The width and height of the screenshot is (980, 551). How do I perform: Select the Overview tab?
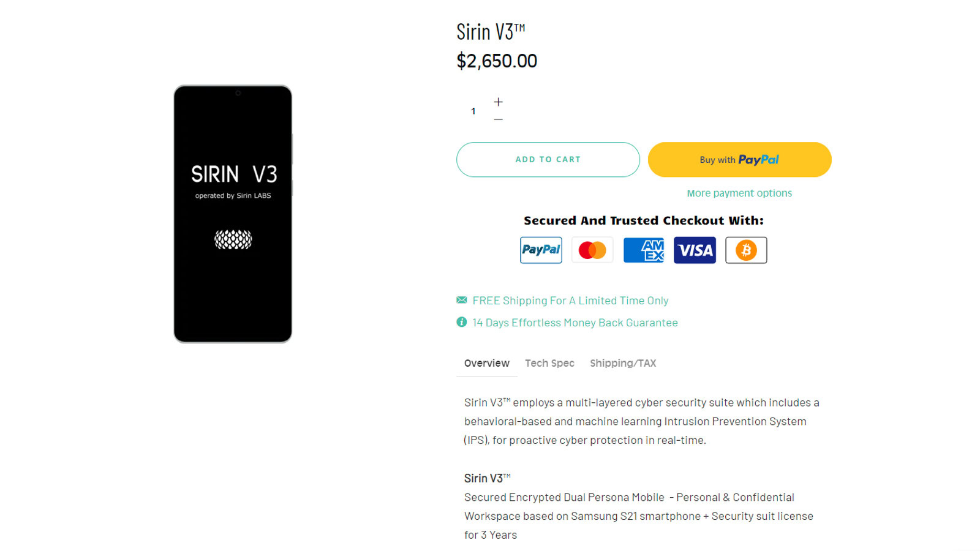pos(487,363)
